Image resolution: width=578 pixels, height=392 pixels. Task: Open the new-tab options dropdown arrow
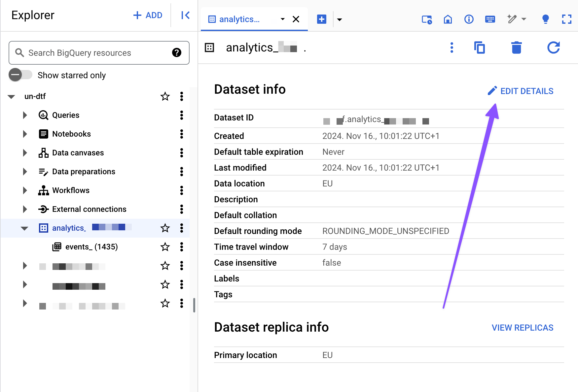[339, 19]
